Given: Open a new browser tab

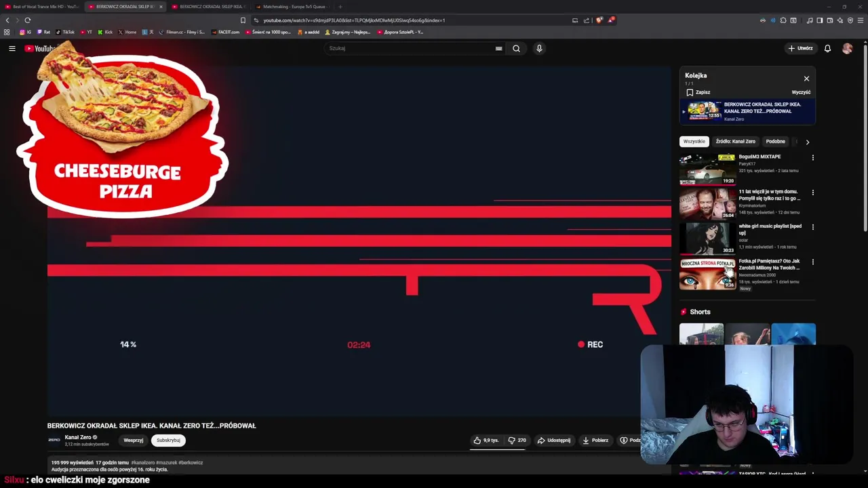Looking at the screenshot, I should pyautogui.click(x=340, y=7).
